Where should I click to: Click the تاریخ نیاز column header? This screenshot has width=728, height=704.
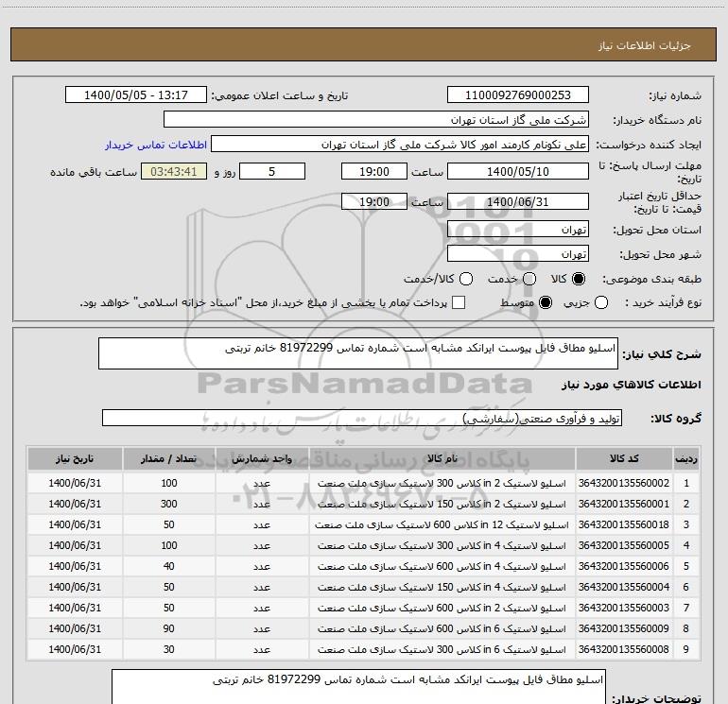(75, 458)
